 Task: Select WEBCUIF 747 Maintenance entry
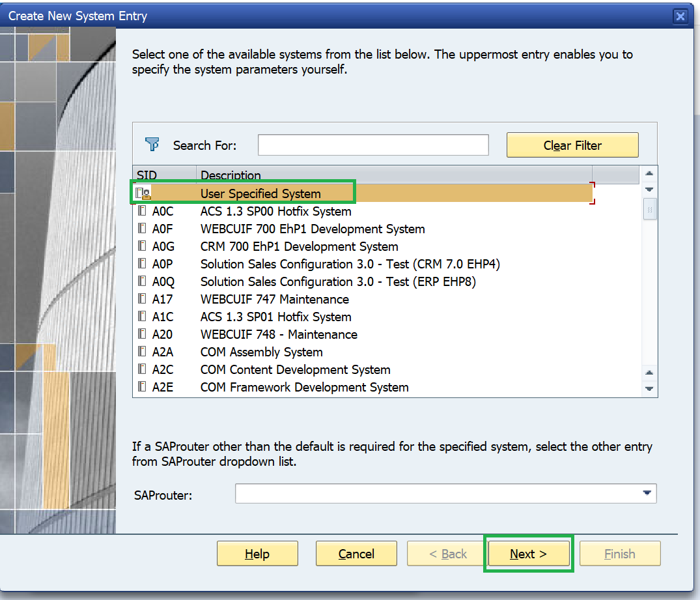point(275,299)
